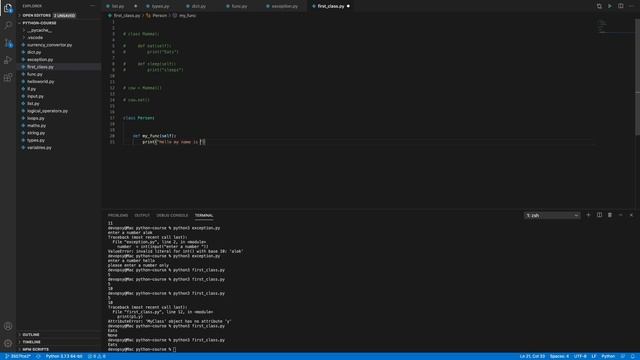Screen dimensions: 640x360
Task: Open the terminal shell selector dropdown
Action: point(552,215)
